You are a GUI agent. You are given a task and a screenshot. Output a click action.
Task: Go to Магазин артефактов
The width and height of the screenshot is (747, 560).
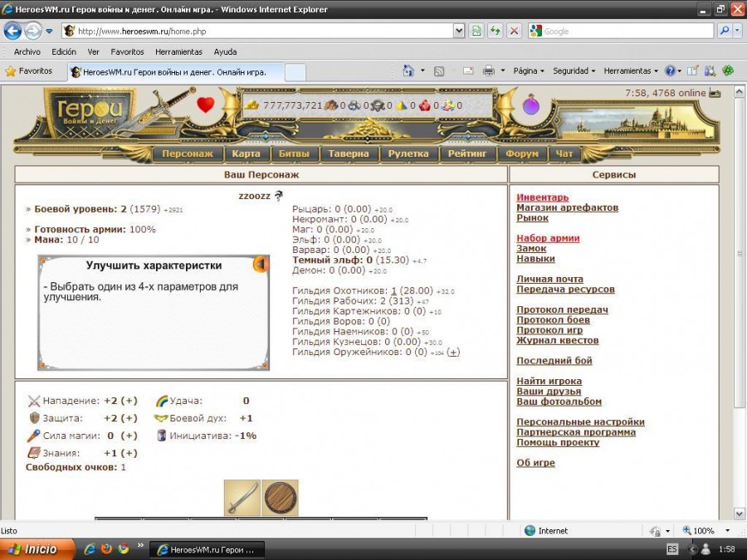tap(567, 207)
